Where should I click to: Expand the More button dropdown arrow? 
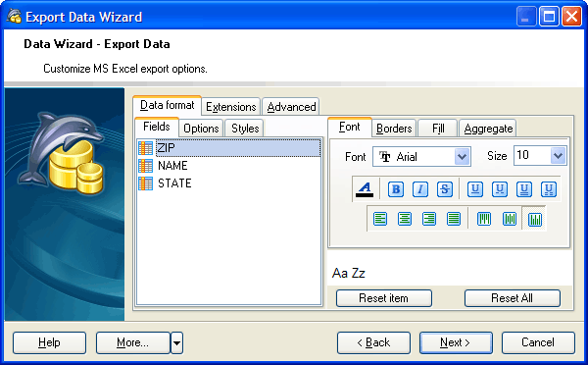pyautogui.click(x=177, y=342)
